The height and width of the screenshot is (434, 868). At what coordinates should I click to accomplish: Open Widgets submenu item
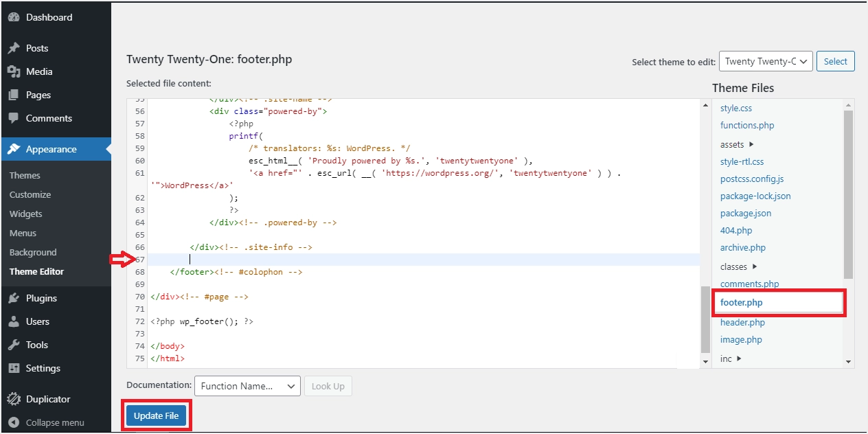(x=26, y=214)
